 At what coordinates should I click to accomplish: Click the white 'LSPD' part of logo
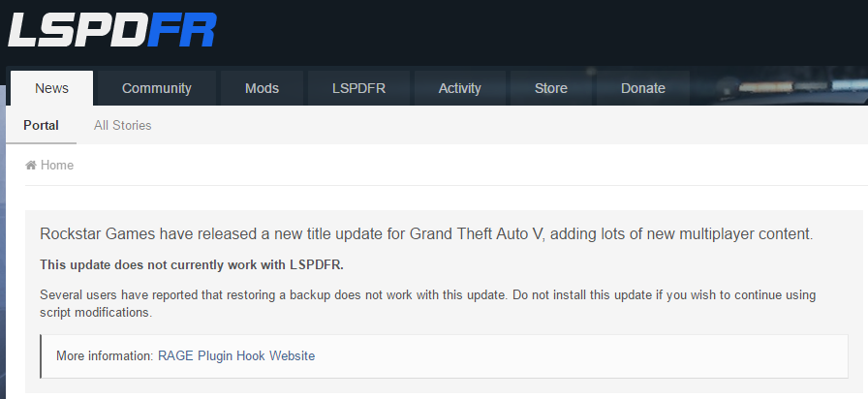click(77, 30)
